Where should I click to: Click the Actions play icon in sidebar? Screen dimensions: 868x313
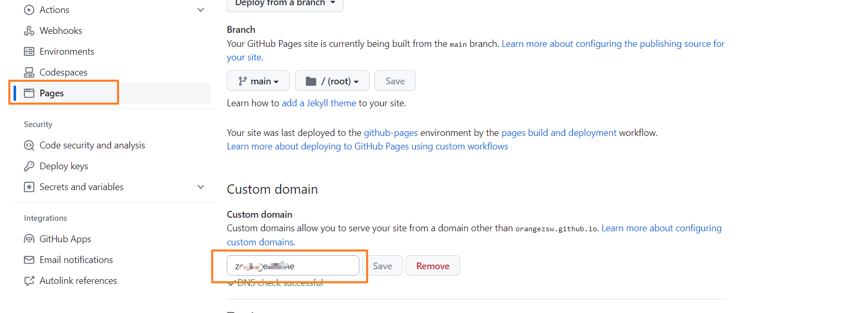[29, 10]
